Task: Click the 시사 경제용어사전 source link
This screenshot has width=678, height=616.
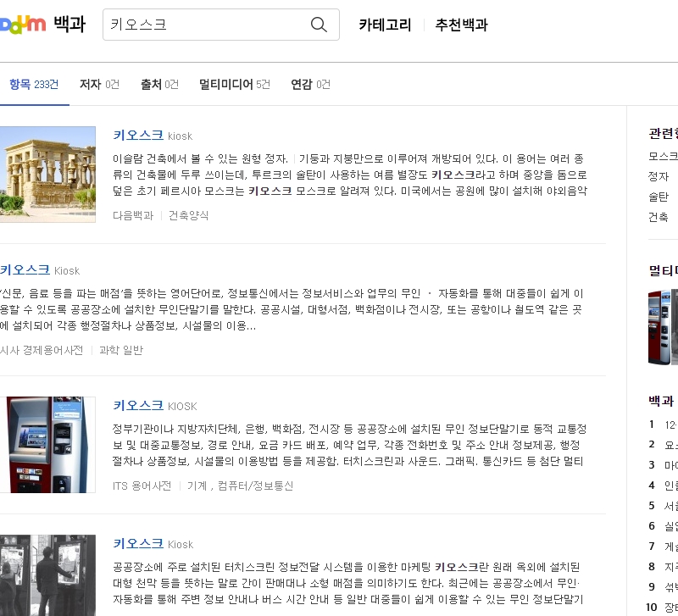Action: tap(42, 350)
